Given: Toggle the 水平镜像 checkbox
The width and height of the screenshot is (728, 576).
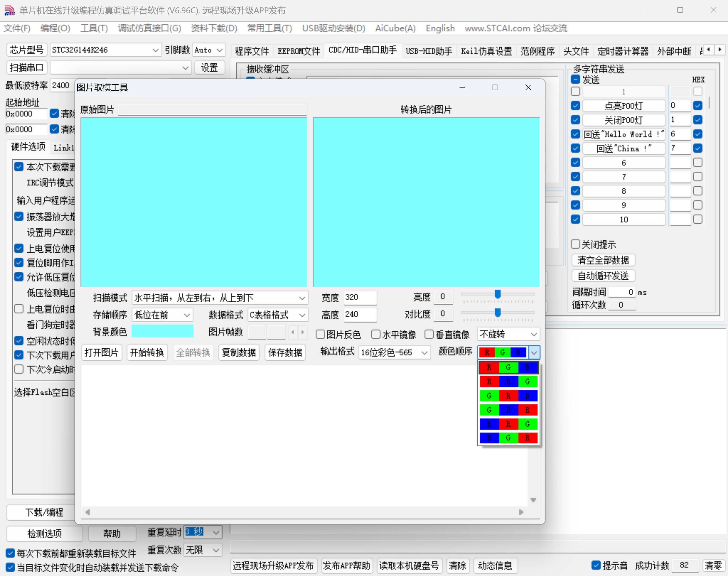Looking at the screenshot, I should [376, 334].
